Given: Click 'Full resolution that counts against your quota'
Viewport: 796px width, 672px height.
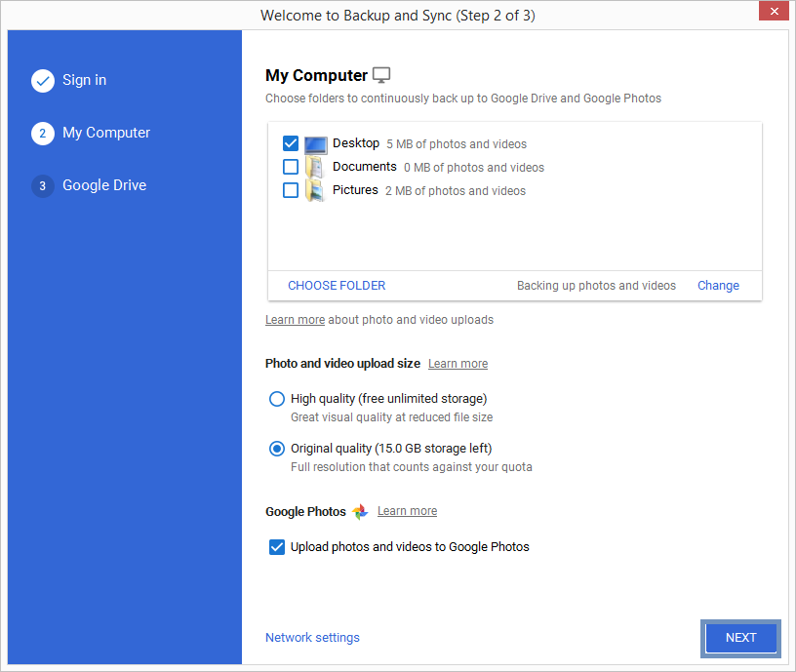Looking at the screenshot, I should 412,467.
